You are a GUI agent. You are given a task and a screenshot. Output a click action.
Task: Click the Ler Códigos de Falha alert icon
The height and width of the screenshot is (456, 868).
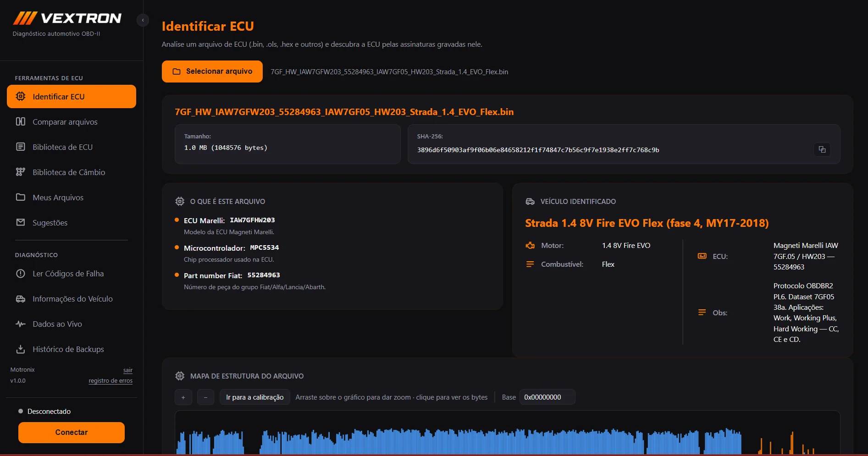(x=21, y=274)
